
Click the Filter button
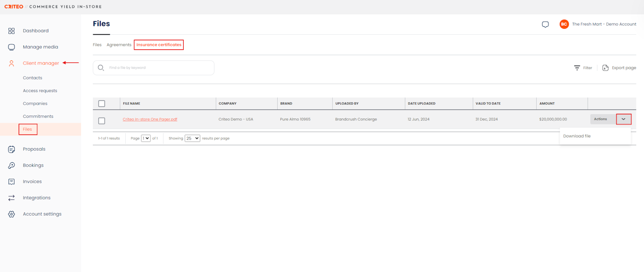[x=583, y=67]
